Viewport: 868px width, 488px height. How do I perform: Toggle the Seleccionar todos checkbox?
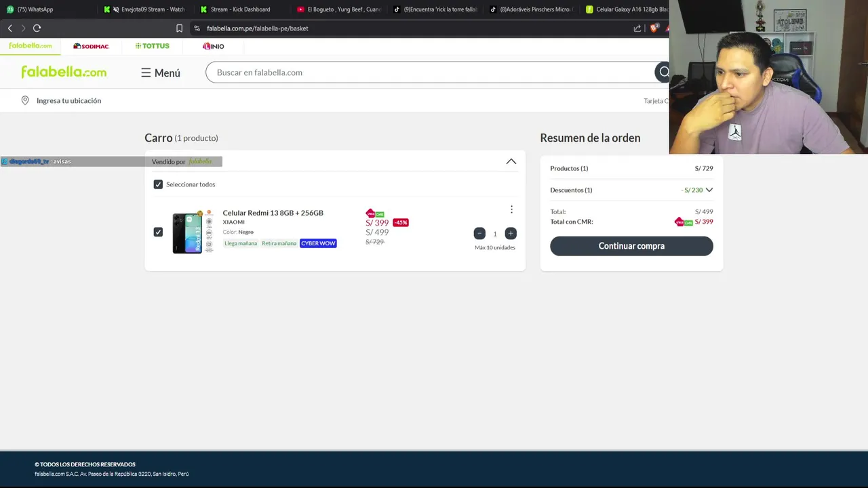pyautogui.click(x=158, y=184)
